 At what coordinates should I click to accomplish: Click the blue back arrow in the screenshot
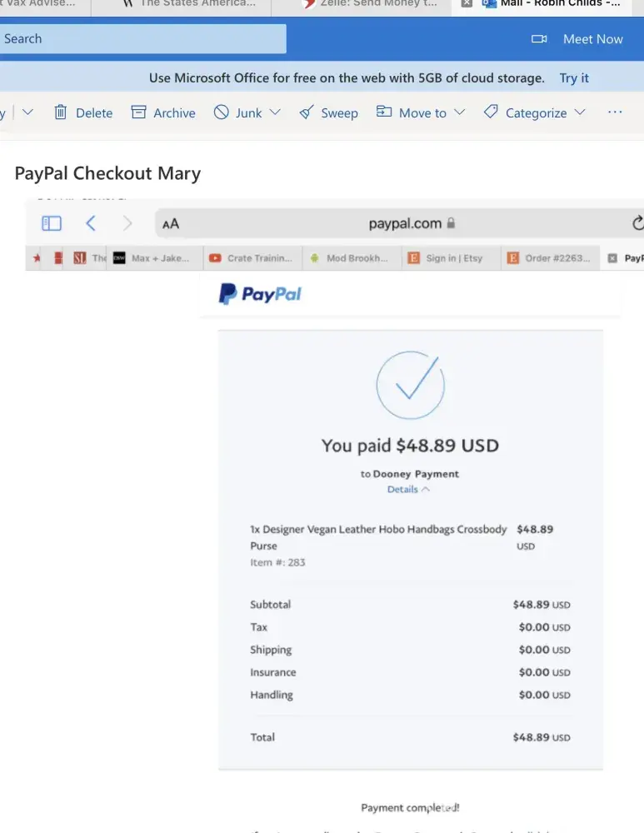click(91, 223)
